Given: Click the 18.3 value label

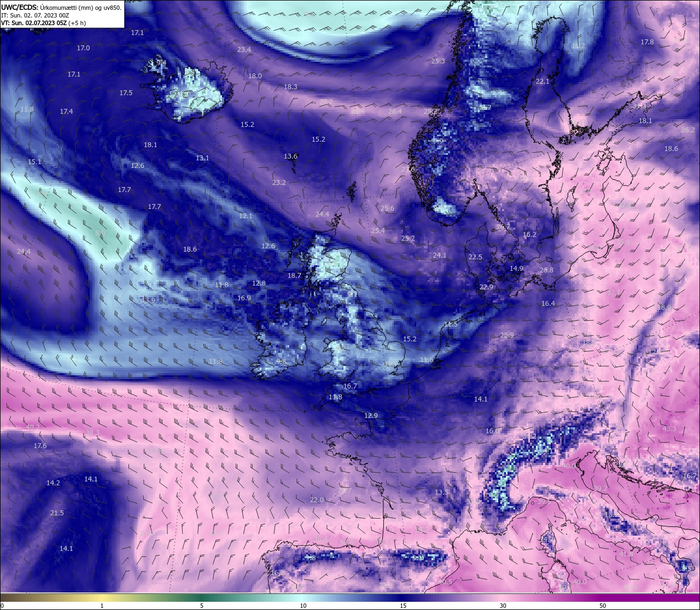Looking at the screenshot, I should pyautogui.click(x=290, y=87).
